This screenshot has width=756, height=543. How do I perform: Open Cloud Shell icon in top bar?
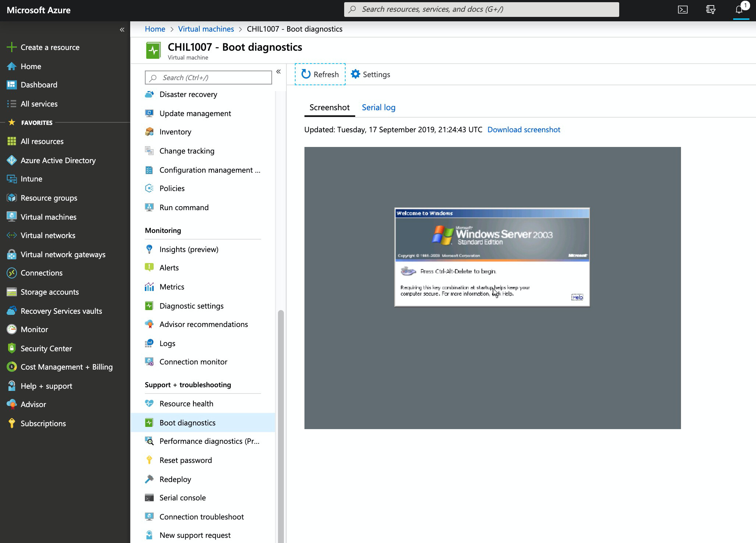[682, 10]
